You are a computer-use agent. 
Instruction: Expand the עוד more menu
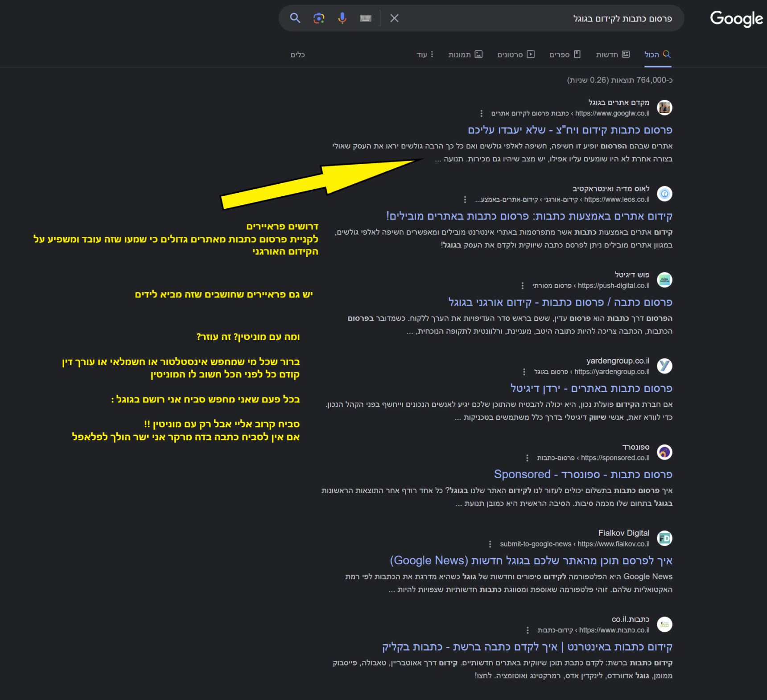pos(425,54)
